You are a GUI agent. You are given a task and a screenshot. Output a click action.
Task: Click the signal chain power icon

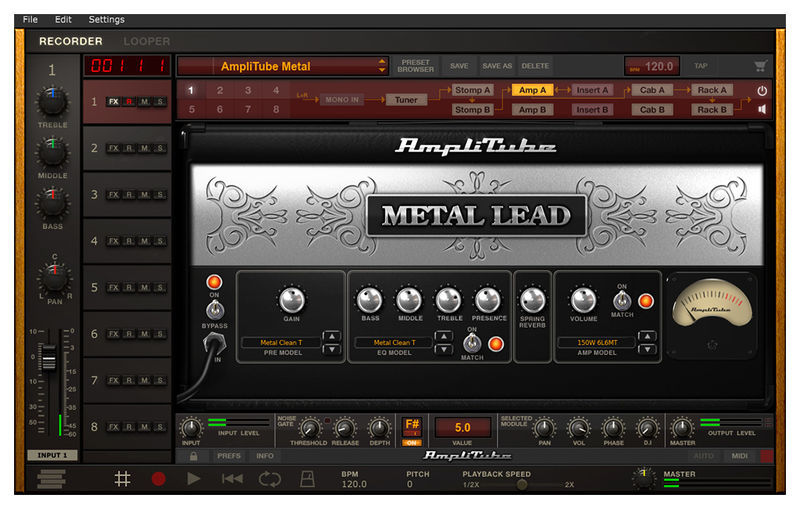click(x=762, y=91)
